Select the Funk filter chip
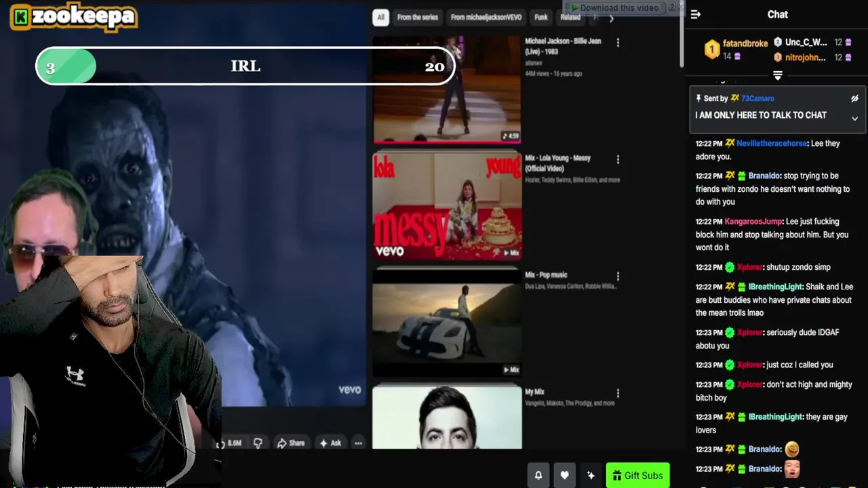This screenshot has width=868, height=488. click(541, 18)
